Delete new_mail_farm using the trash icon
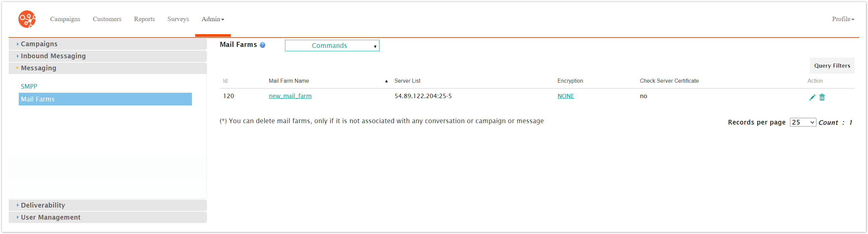 822,97
